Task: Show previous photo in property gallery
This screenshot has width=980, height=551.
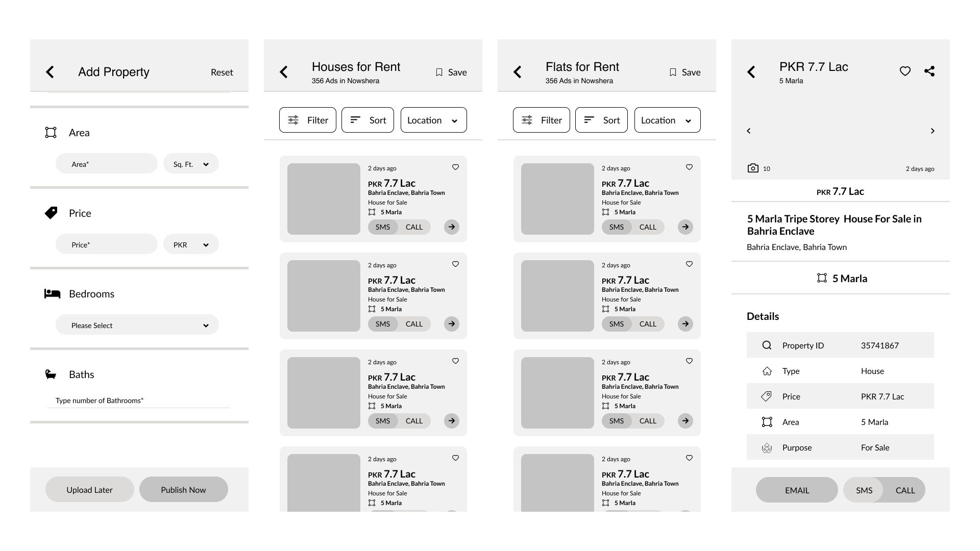Action: [x=749, y=131]
